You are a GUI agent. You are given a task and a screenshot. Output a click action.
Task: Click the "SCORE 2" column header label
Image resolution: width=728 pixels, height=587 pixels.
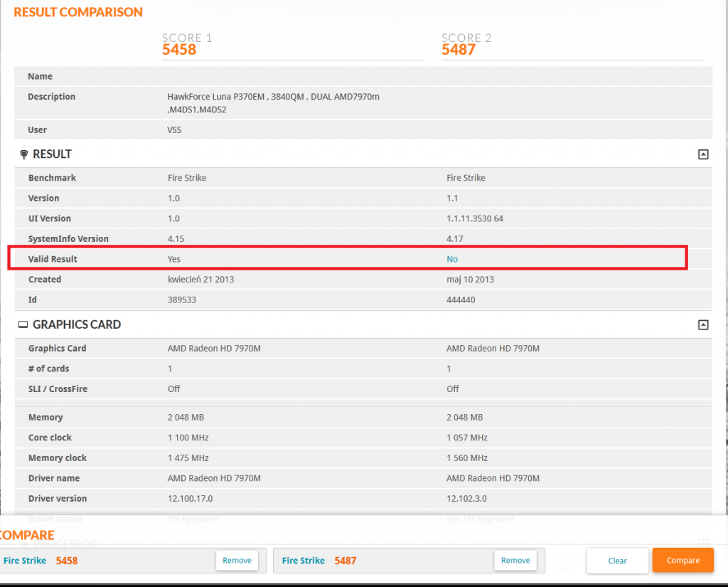click(x=466, y=38)
